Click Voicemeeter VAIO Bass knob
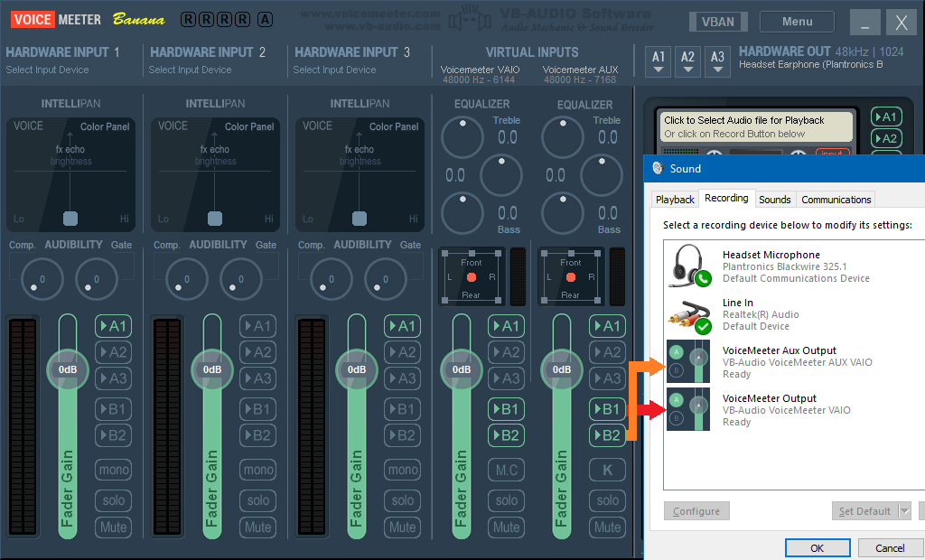Image resolution: width=925 pixels, height=560 pixels. coord(462,213)
